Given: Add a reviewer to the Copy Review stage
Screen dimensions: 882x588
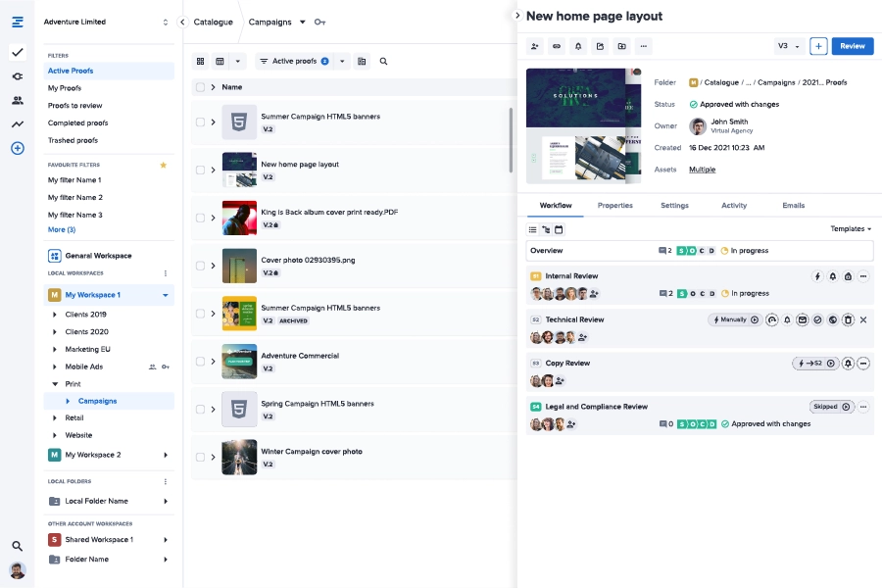Looking at the screenshot, I should [x=560, y=381].
